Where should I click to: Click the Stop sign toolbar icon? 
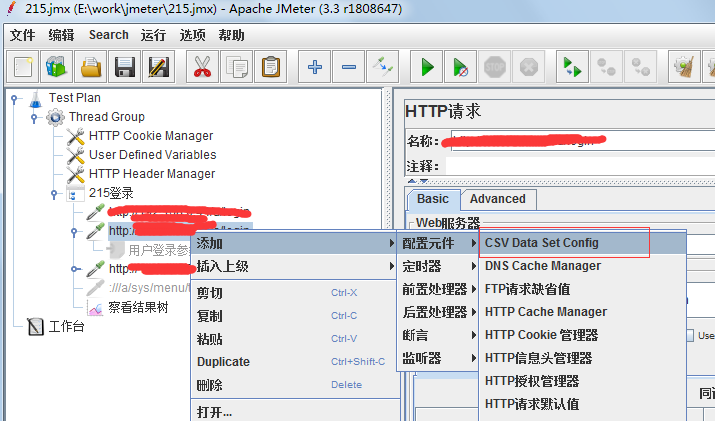495,68
